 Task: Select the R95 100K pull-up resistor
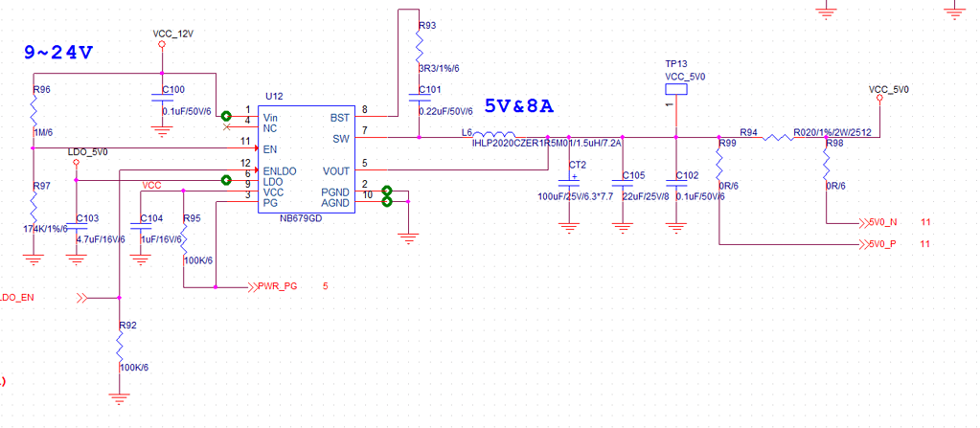tap(183, 239)
